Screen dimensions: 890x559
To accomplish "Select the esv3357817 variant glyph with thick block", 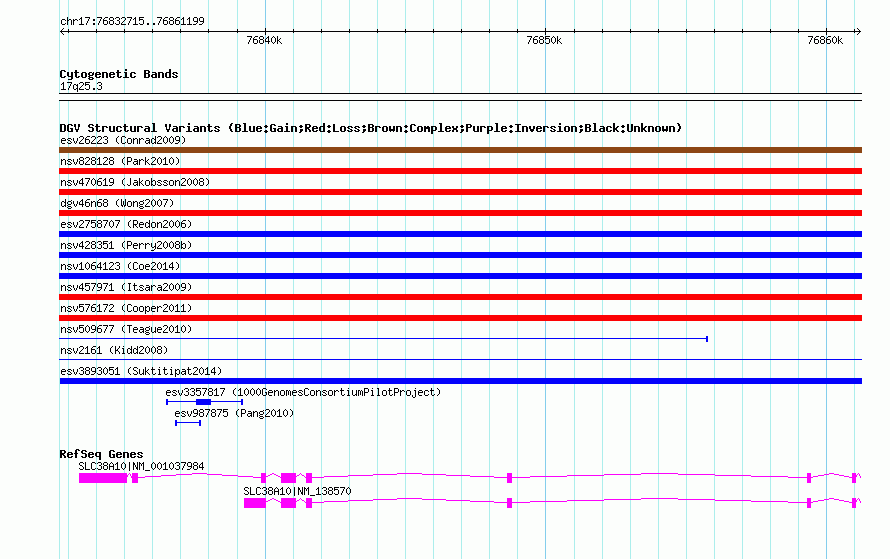I will click(x=204, y=402).
